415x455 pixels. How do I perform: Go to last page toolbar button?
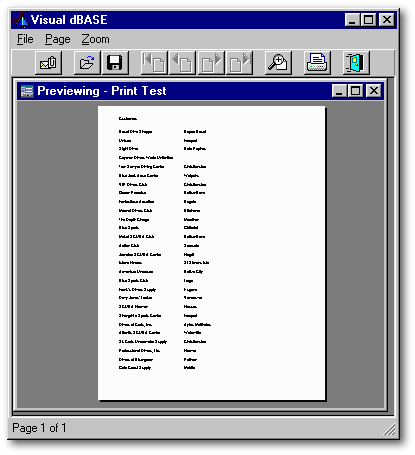pos(239,63)
